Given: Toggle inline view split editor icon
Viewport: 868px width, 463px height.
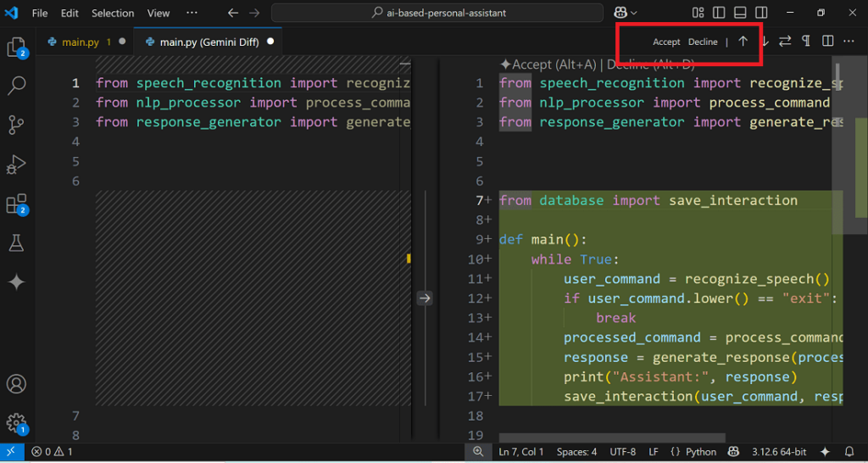Looking at the screenshot, I should (x=827, y=42).
